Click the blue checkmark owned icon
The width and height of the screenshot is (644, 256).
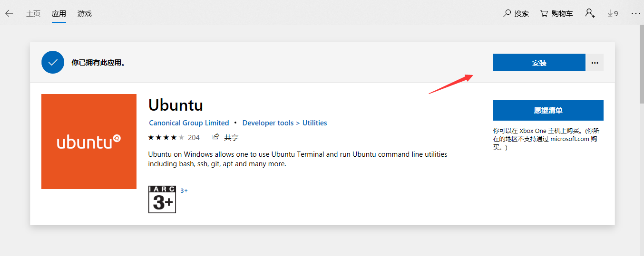(x=53, y=62)
